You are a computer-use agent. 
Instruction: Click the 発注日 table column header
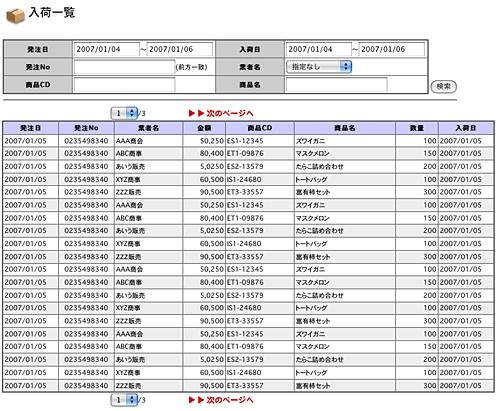tap(31, 128)
